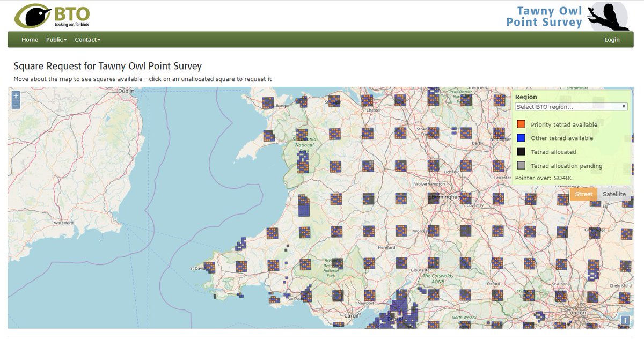The height and width of the screenshot is (339, 644).
Task: Click the 'Tetrad allocation pending' legend text
Action: pyautogui.click(x=567, y=166)
